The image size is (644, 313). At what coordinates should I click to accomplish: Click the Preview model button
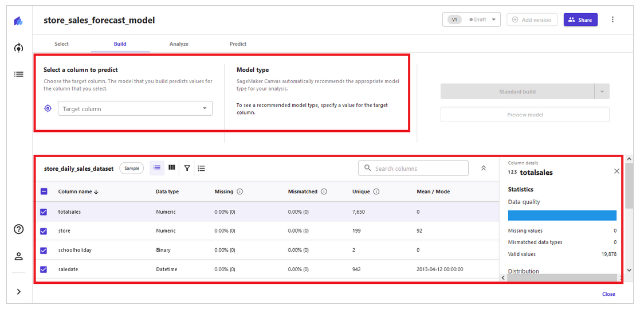525,115
